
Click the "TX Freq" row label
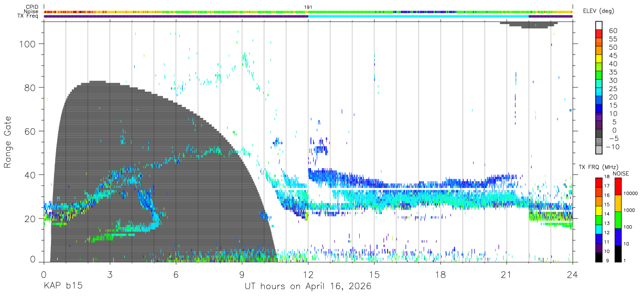(29, 16)
